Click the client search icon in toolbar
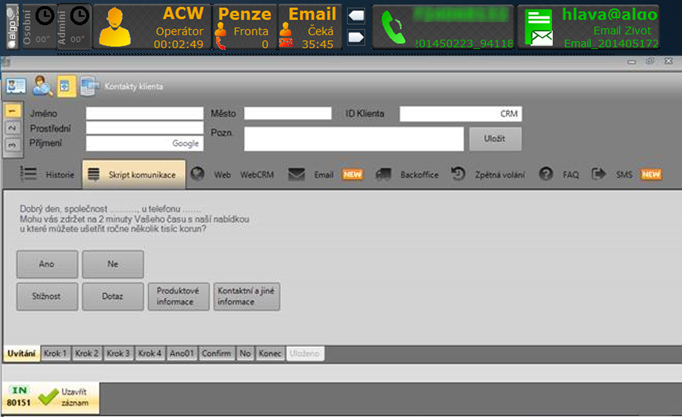Screen dimensions: 682x417 tap(41, 86)
